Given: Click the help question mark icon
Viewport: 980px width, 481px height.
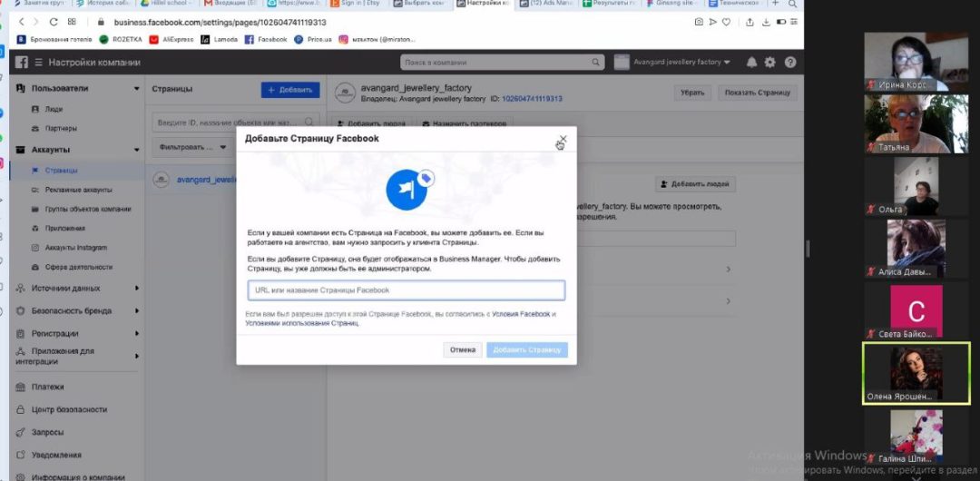Looking at the screenshot, I should [790, 63].
